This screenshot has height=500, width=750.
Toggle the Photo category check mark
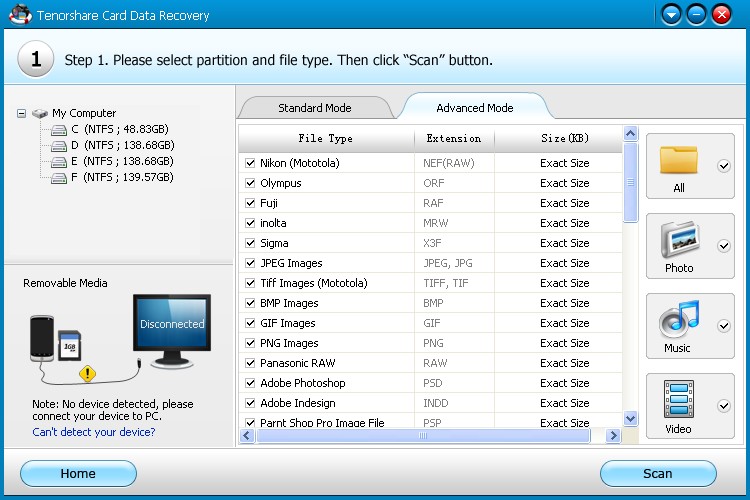(x=724, y=246)
